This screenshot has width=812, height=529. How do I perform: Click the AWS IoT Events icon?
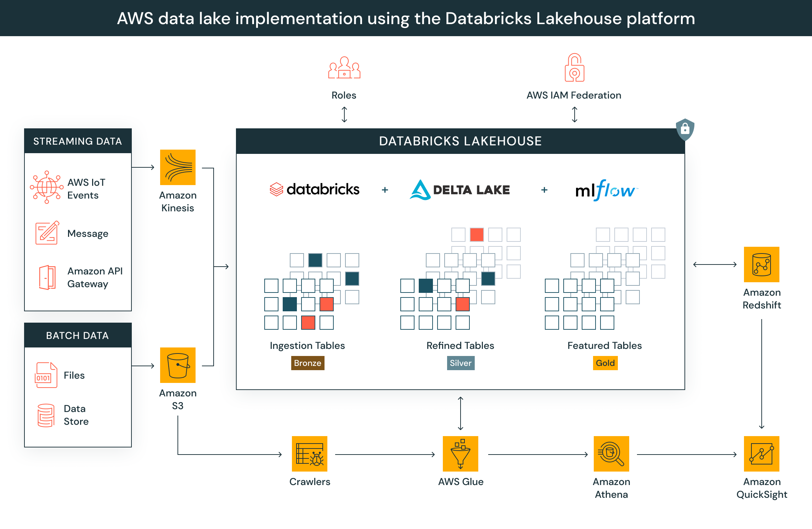[x=46, y=188]
